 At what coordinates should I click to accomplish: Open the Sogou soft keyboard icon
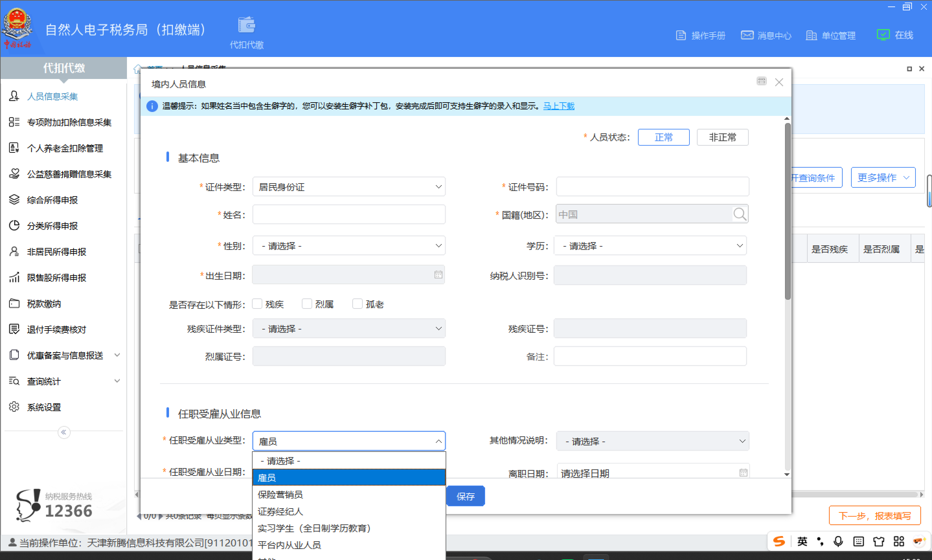click(x=858, y=542)
